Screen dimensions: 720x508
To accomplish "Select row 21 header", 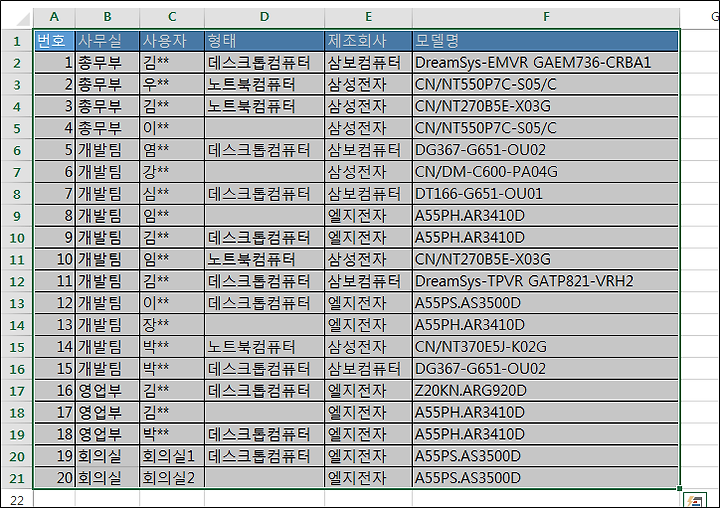I will pos(17,478).
